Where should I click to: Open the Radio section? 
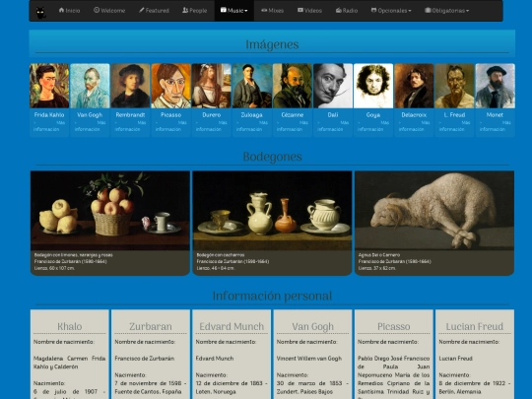347,11
